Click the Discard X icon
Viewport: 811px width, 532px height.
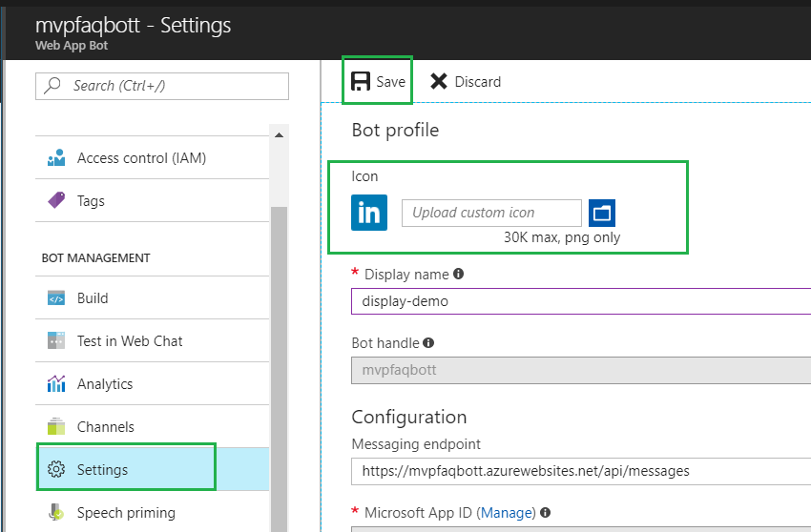click(x=439, y=81)
